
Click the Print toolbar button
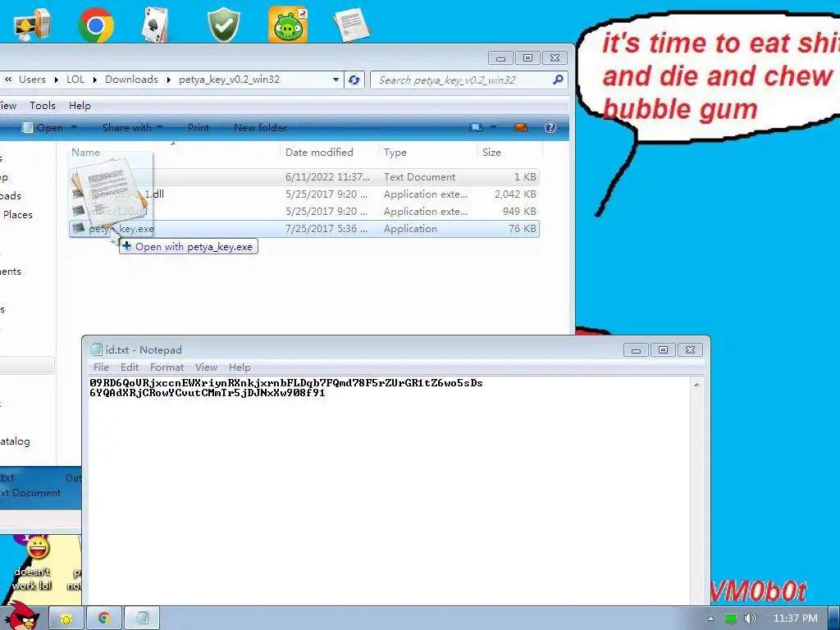coord(199,127)
